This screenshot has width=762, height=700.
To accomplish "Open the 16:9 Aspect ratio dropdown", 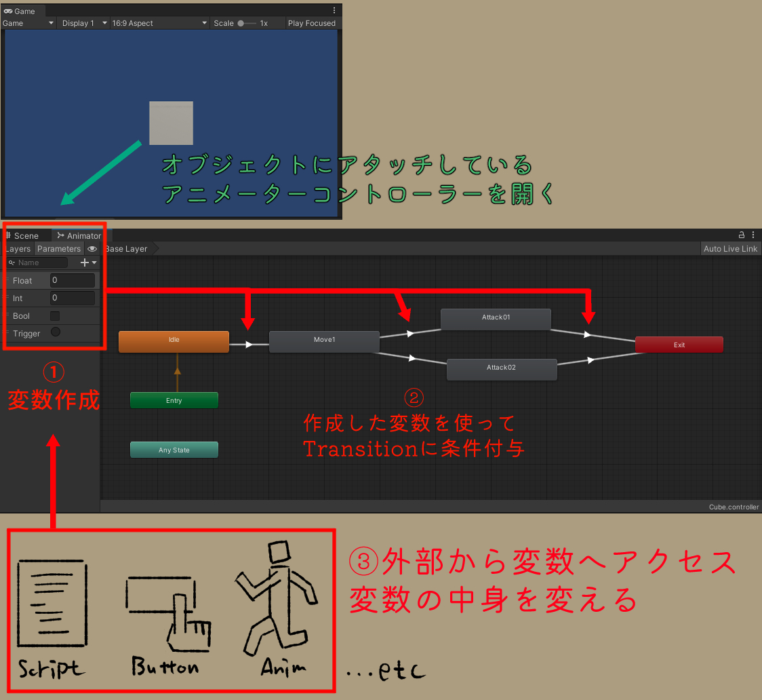I will coord(159,22).
